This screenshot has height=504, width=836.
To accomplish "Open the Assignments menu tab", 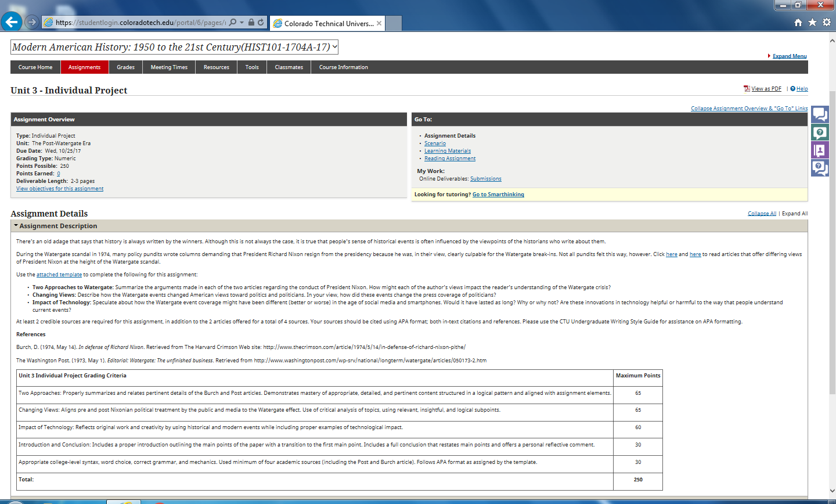I will [84, 67].
